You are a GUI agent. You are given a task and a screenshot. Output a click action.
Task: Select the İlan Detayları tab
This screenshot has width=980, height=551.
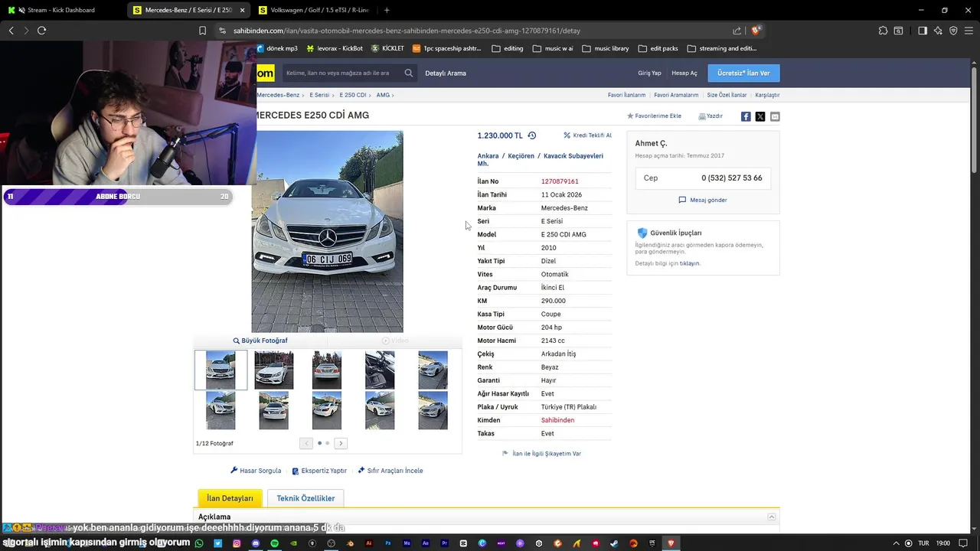click(x=230, y=498)
